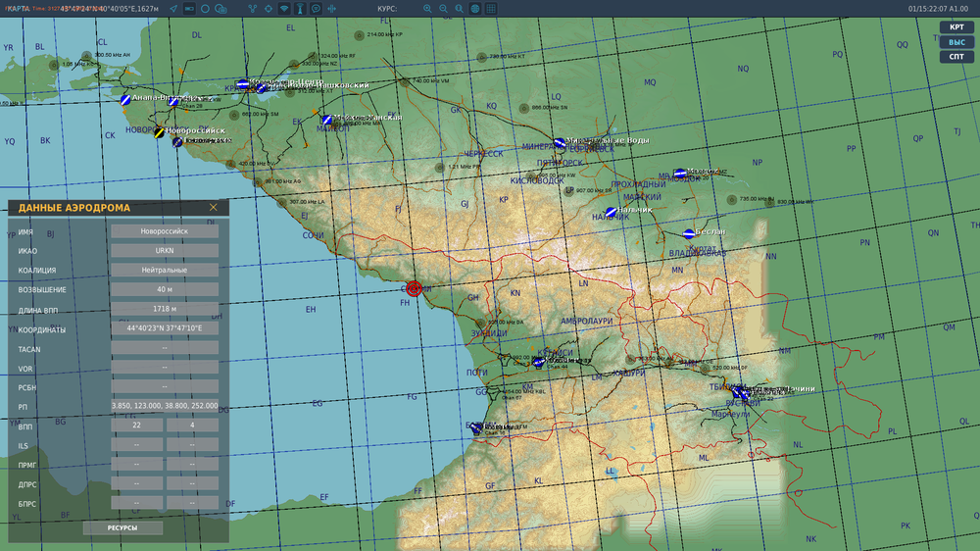
Task: Switch map mode to СПТ
Action: tap(956, 56)
